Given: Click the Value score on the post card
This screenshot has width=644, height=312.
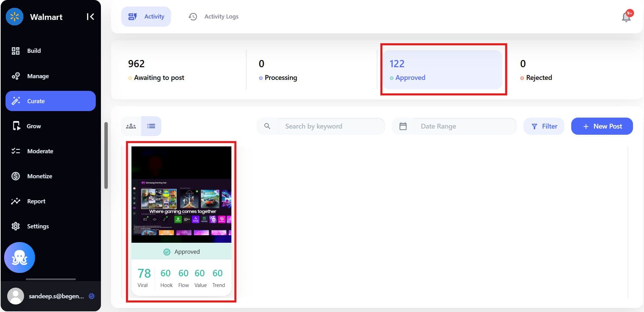Looking at the screenshot, I should 200,273.
